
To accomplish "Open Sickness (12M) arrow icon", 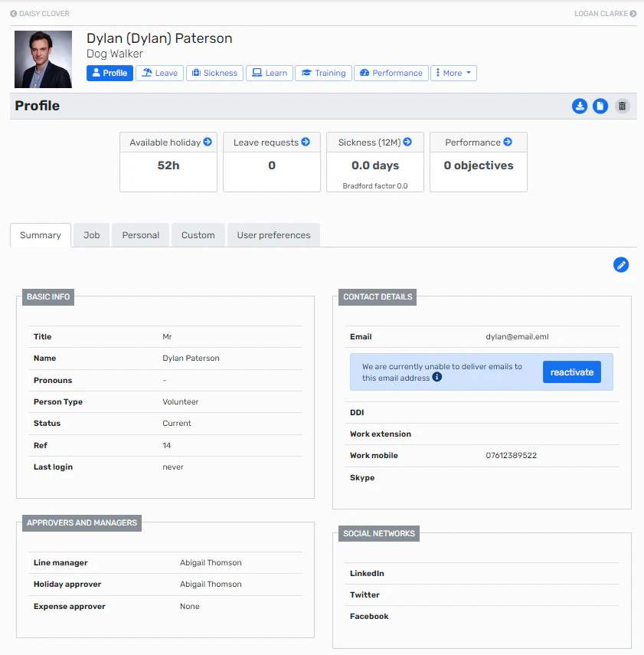I will (407, 142).
